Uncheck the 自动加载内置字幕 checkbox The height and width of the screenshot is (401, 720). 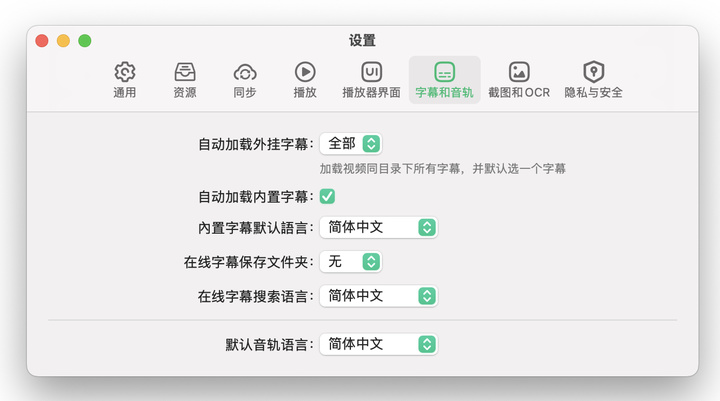click(327, 197)
